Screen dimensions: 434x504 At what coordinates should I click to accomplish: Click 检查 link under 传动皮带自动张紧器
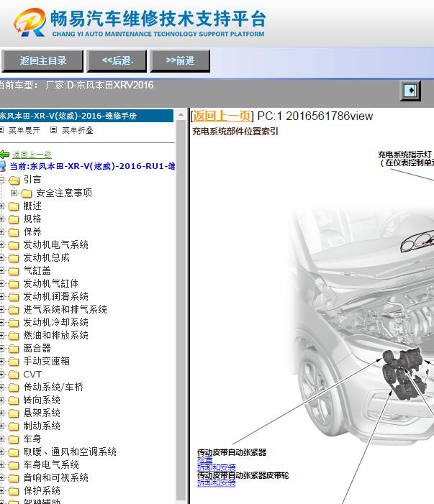[x=205, y=459]
